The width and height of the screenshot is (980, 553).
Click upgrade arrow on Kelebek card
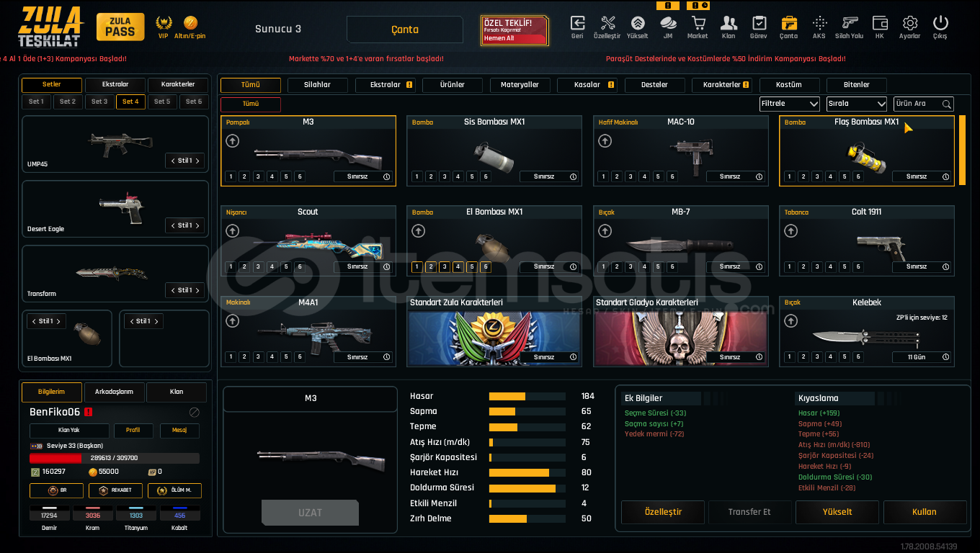click(790, 322)
